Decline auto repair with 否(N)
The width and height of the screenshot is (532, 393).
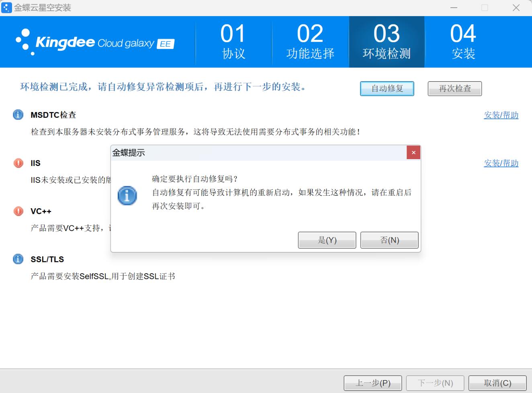(389, 240)
